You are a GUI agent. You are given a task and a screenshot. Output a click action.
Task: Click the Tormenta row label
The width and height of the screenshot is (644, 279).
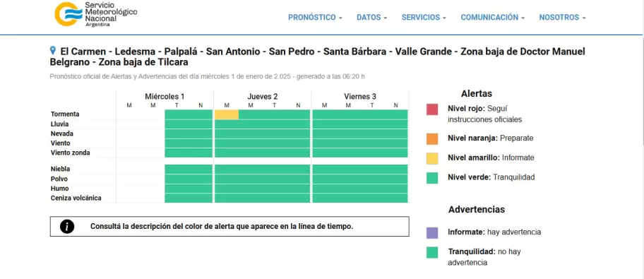point(65,114)
